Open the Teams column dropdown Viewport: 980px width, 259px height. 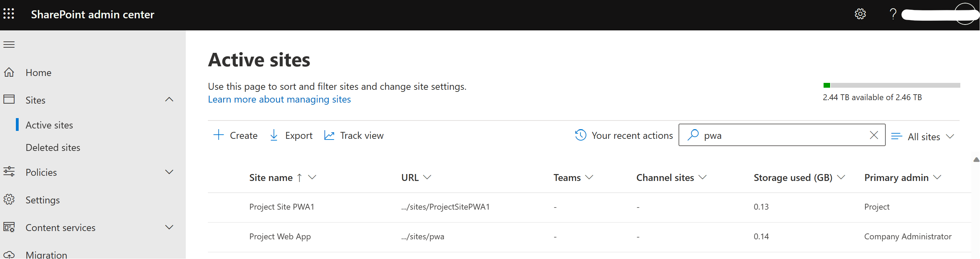point(589,177)
